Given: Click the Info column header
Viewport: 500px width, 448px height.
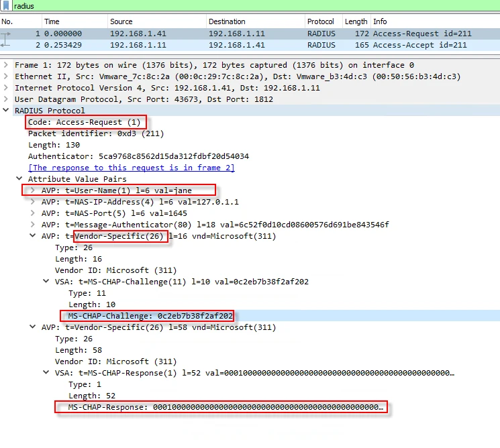Looking at the screenshot, I should (380, 21).
